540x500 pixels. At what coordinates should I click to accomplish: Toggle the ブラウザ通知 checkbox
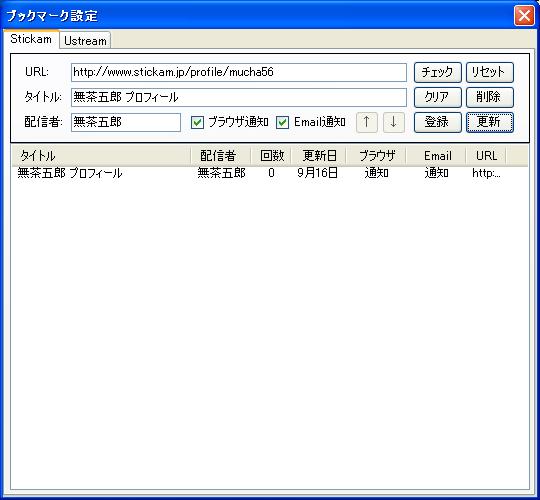[x=197, y=122]
